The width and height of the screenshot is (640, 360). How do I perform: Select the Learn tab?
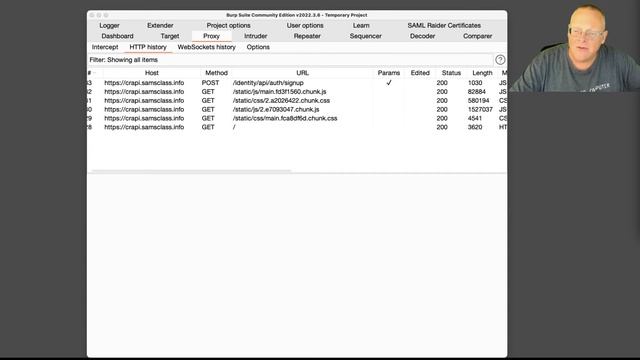click(361, 25)
